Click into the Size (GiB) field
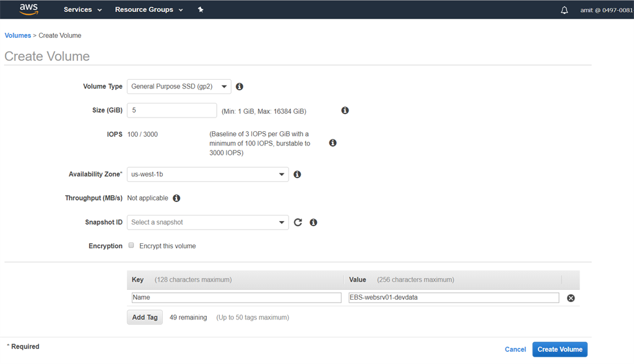The height and width of the screenshot is (364, 634). click(x=172, y=110)
